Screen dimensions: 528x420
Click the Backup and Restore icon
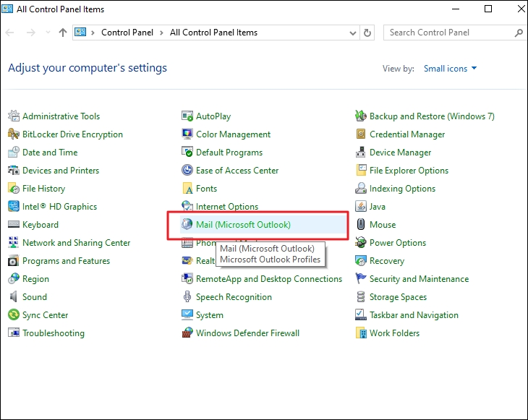click(x=361, y=116)
